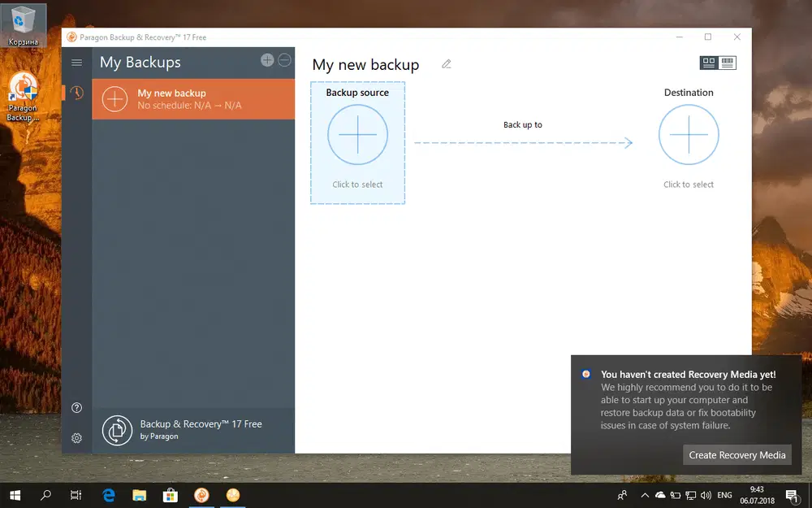The image size is (812, 508).
Task: Open File Explorer from taskbar
Action: pos(140,496)
